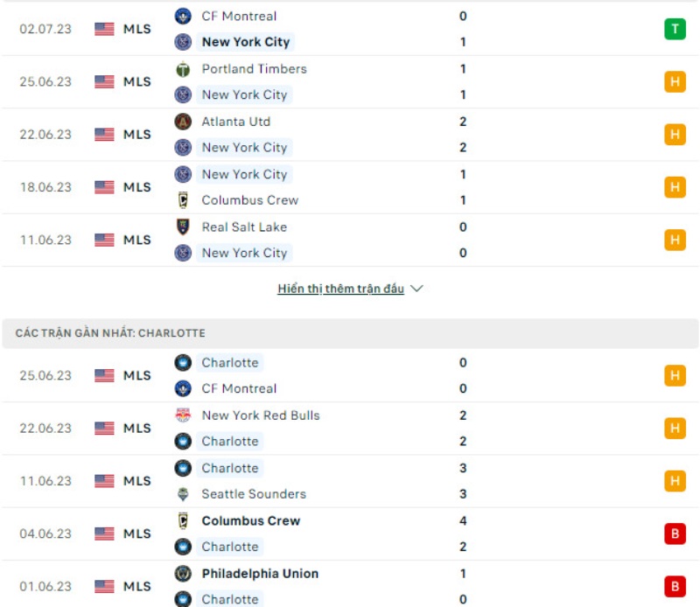Open 'Hiển thị thêm trận đấu' link
This screenshot has height=607, width=700.
point(340,289)
